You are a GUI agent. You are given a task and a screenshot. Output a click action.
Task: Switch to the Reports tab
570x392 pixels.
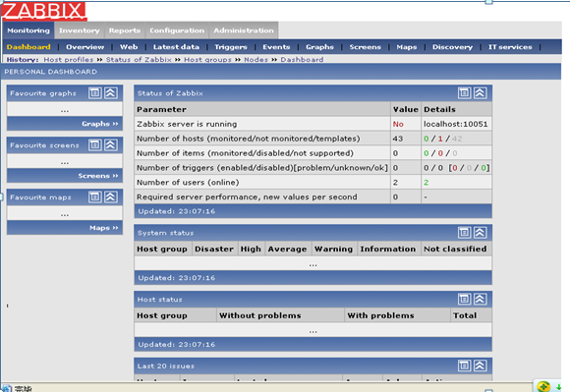tap(125, 30)
